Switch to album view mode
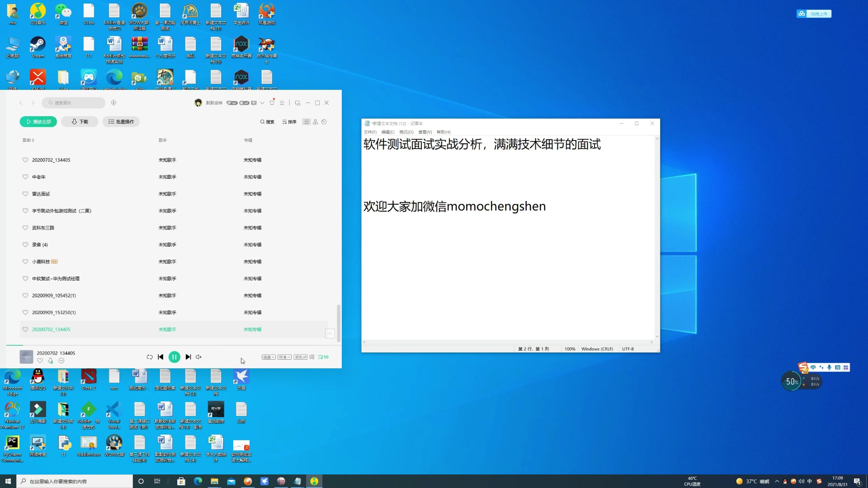 tap(324, 122)
